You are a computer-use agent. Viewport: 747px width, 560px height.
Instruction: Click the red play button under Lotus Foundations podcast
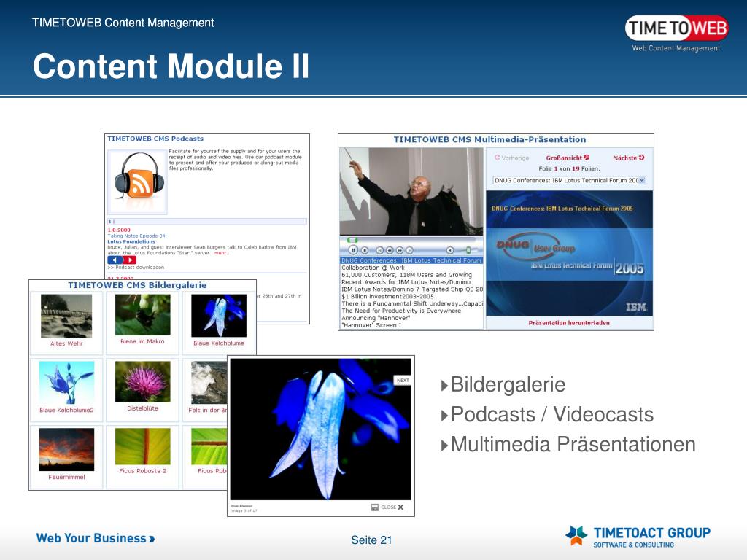130,260
